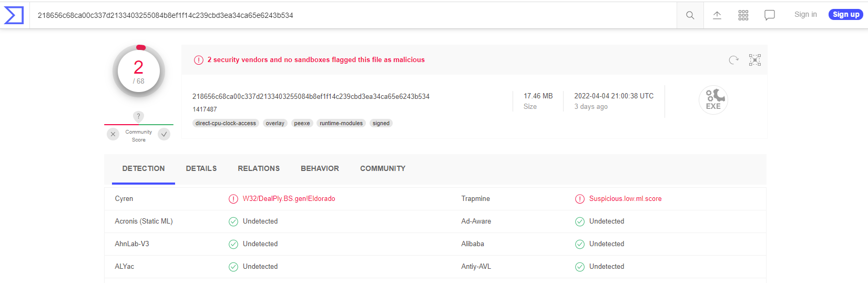868x283 pixels.
Task: Click the ALYac undetected check icon
Action: (233, 267)
